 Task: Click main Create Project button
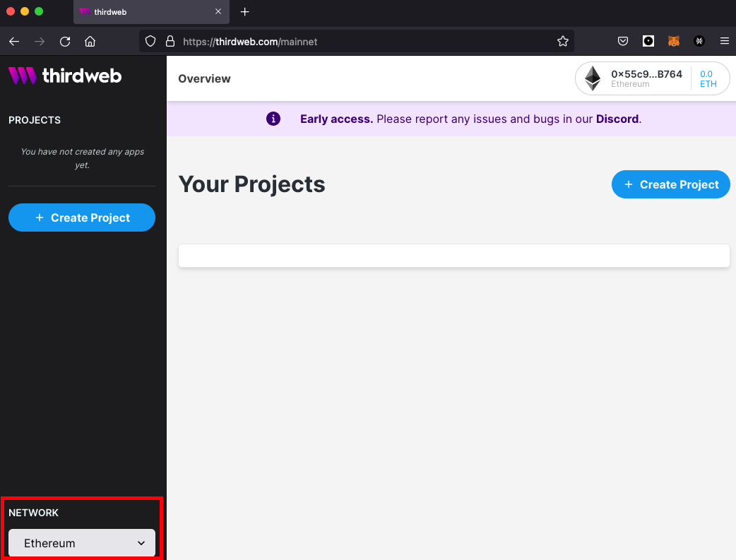pos(671,184)
